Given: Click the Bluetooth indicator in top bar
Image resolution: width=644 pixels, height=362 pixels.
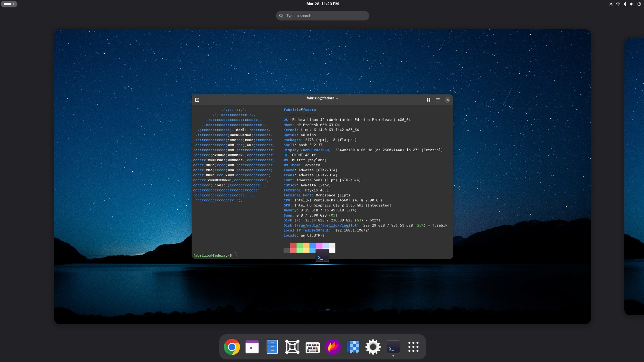Looking at the screenshot, I should (625, 4).
